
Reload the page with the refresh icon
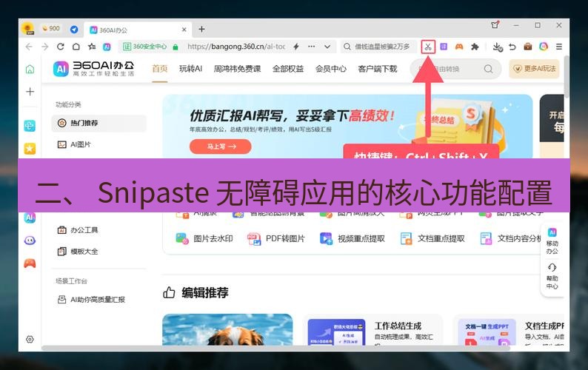point(61,47)
